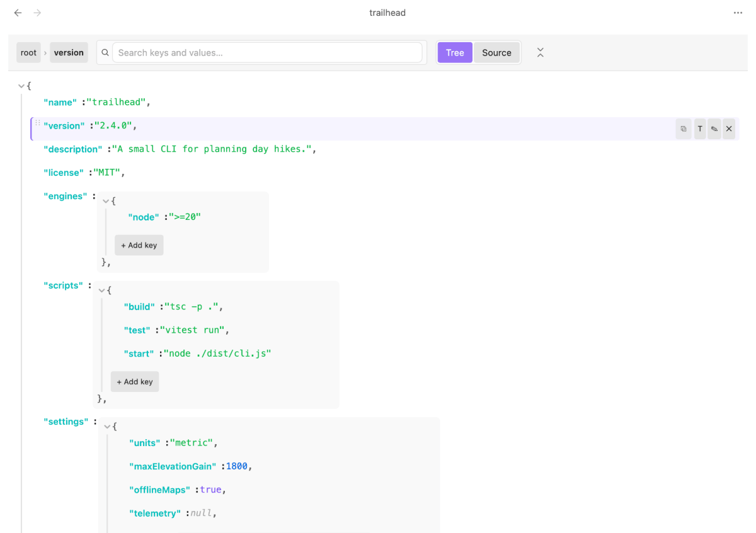Rename the version key with pencil icon
The height and width of the screenshot is (533, 756).
tap(714, 129)
